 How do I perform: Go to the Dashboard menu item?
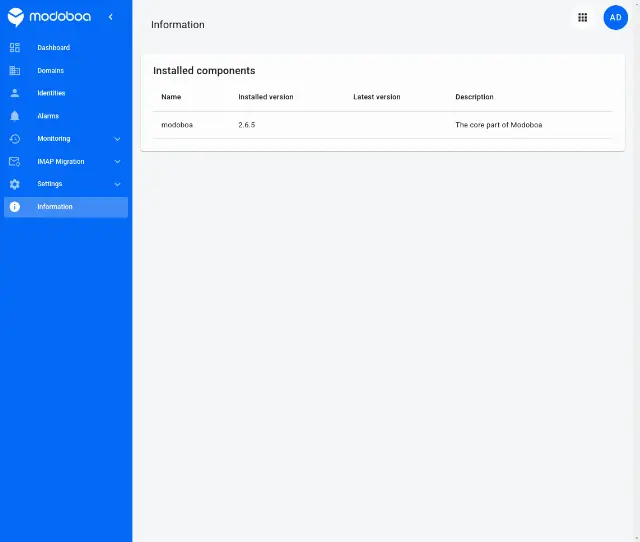point(66,48)
